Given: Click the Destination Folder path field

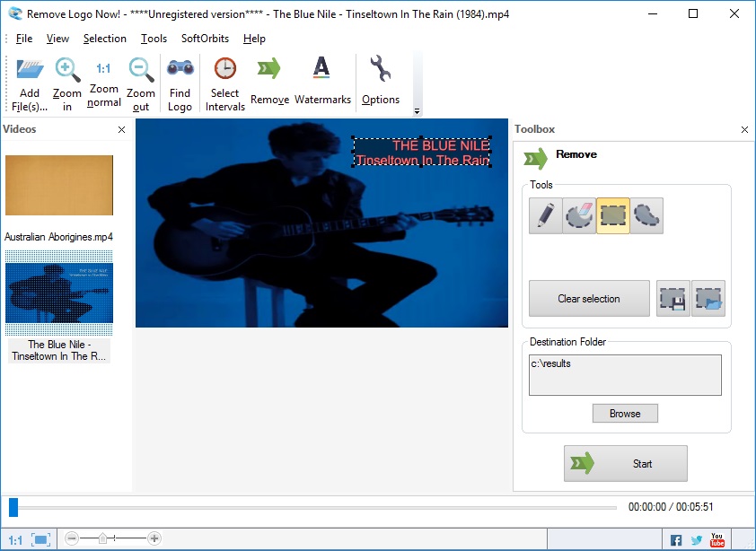Looking at the screenshot, I should click(x=625, y=375).
